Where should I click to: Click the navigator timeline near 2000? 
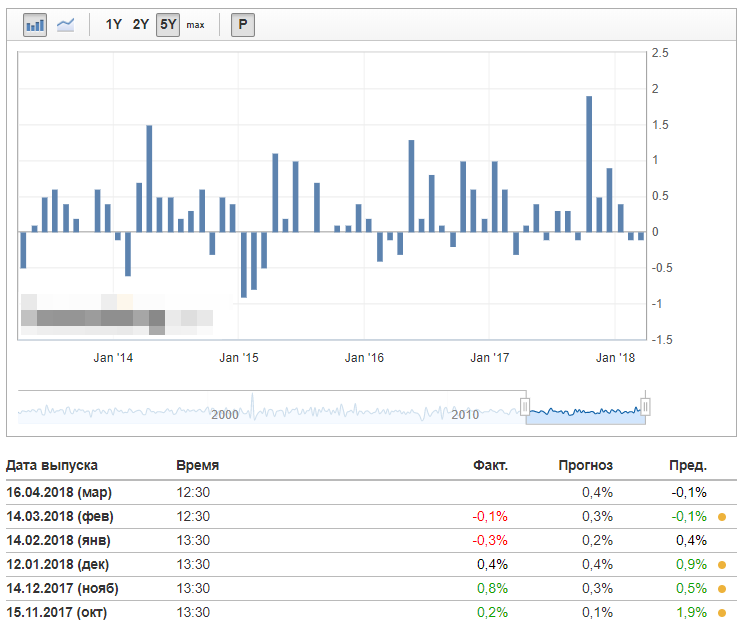[225, 413]
